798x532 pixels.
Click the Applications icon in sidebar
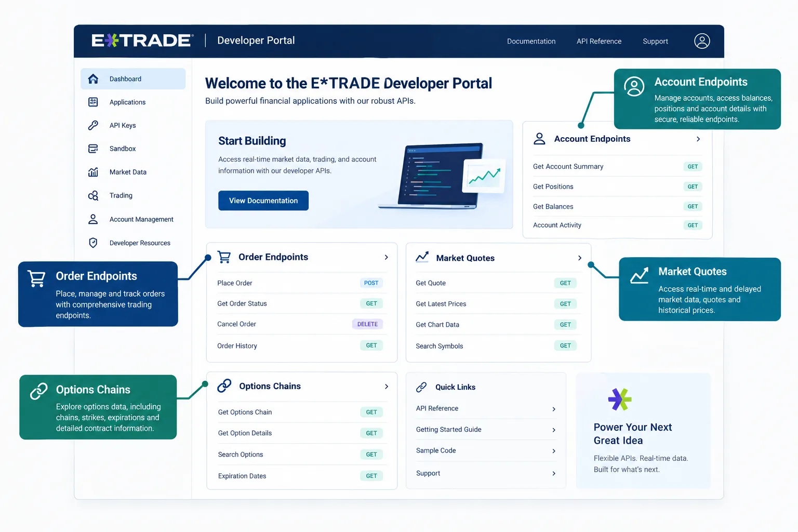pos(93,102)
